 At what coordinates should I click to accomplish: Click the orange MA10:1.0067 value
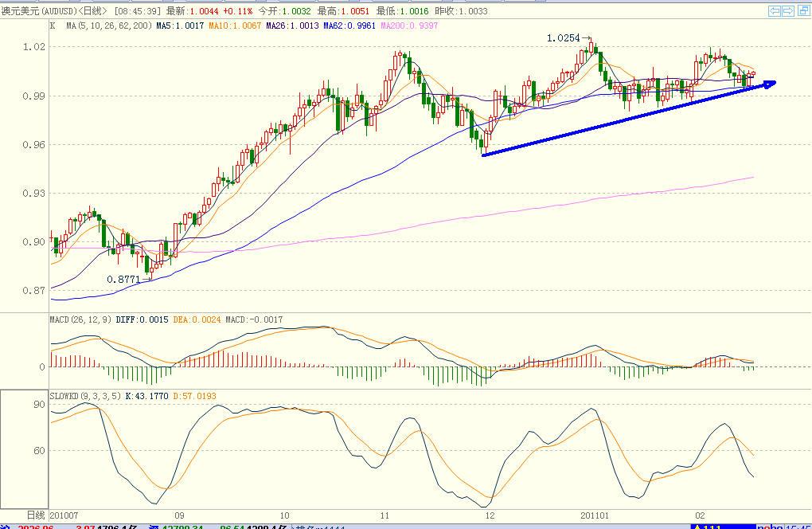[x=235, y=25]
